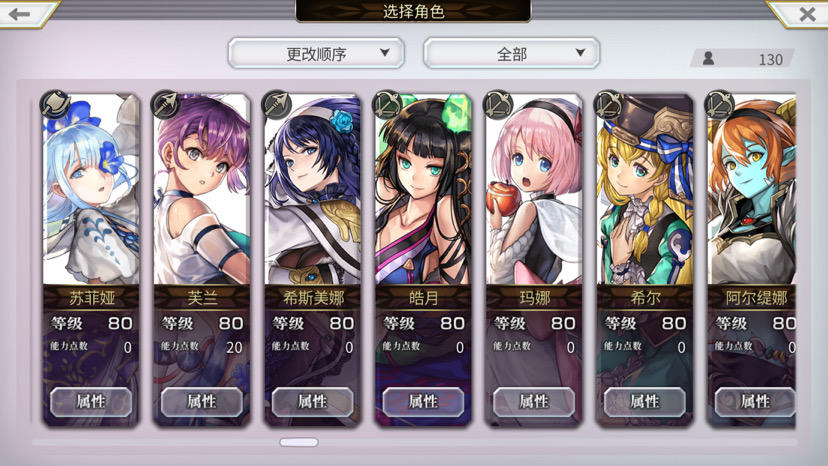Choose 希尔's character portrait

(645, 190)
